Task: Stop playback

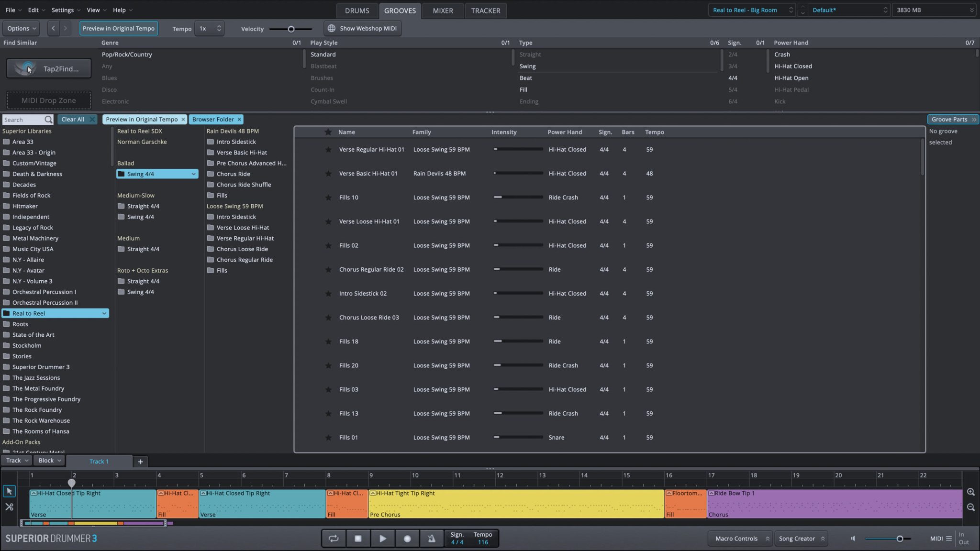Action: (358, 539)
